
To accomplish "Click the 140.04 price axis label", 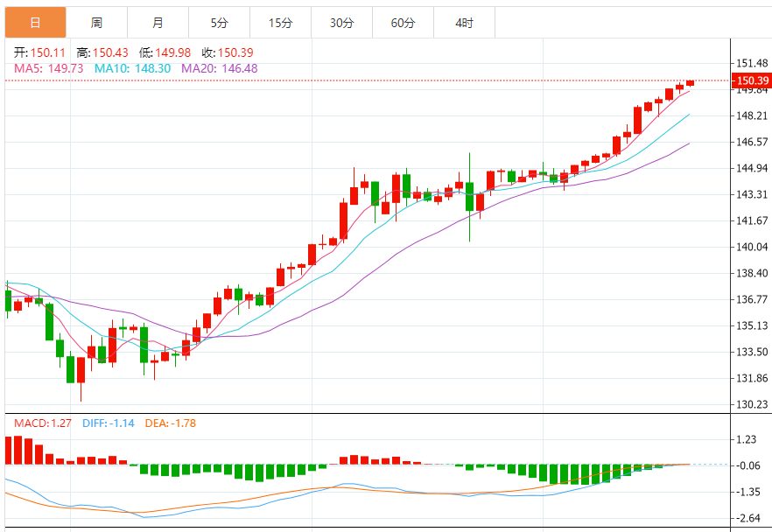I will tap(752, 247).
